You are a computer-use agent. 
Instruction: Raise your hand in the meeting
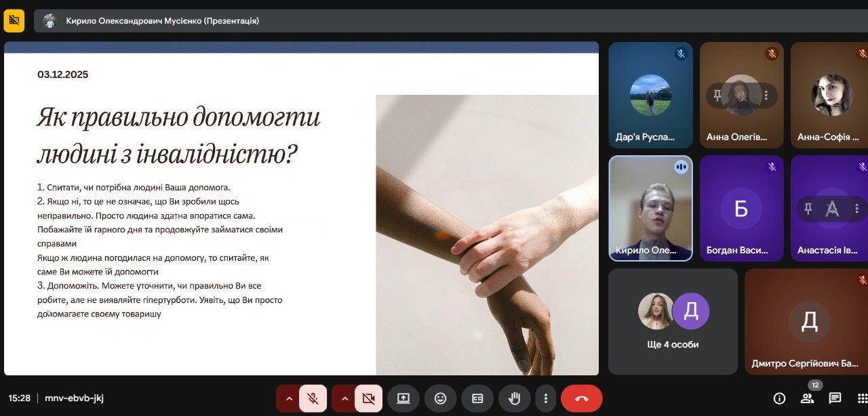pos(514,398)
